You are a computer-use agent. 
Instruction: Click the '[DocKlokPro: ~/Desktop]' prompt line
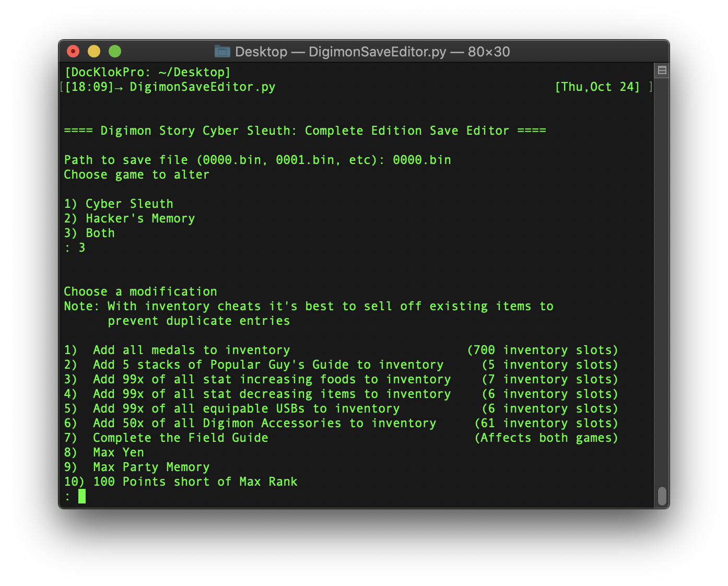coord(147,72)
